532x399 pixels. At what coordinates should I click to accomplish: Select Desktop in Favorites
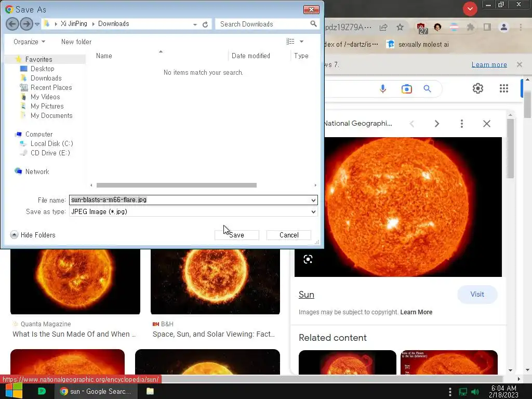click(42, 69)
